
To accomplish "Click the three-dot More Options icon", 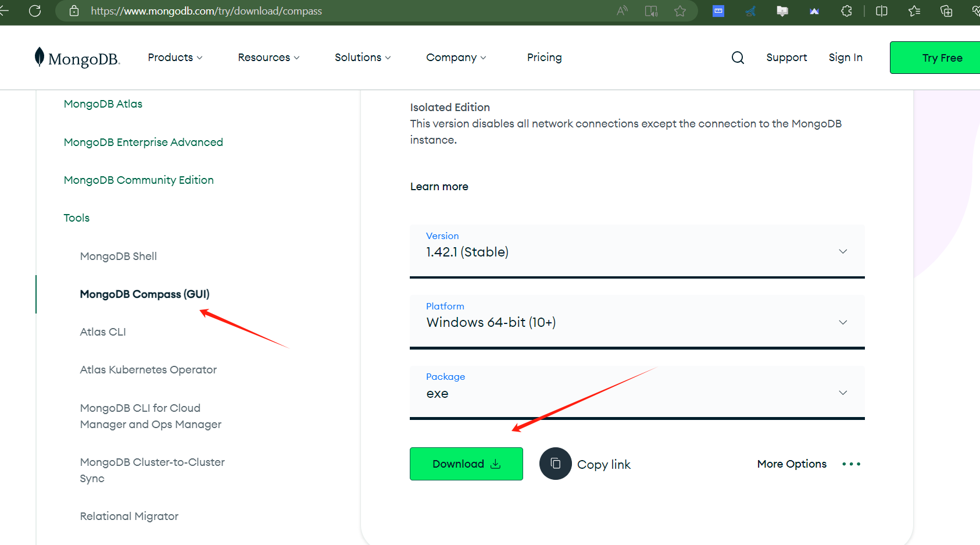I will pos(852,464).
